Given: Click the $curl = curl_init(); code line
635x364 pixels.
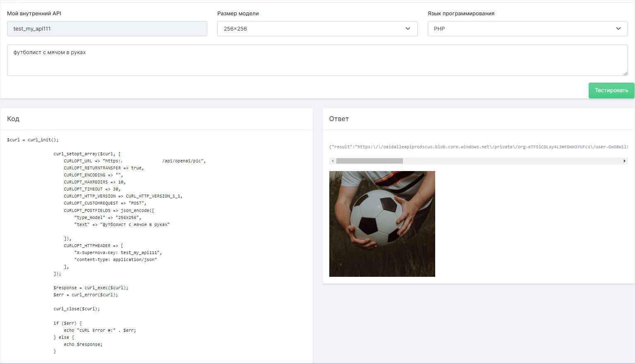Looking at the screenshot, I should pos(33,140).
